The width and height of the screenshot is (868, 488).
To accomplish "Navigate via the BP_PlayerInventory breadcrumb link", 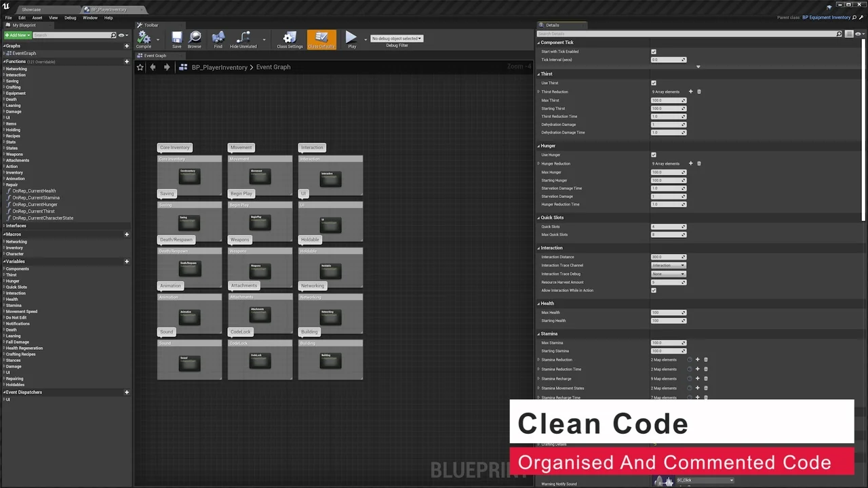I will (x=219, y=66).
